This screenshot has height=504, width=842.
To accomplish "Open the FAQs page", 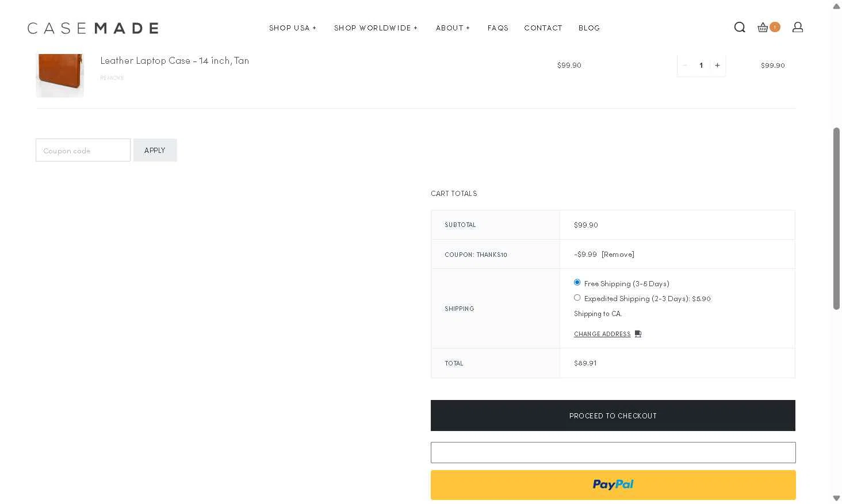I will pos(498,28).
